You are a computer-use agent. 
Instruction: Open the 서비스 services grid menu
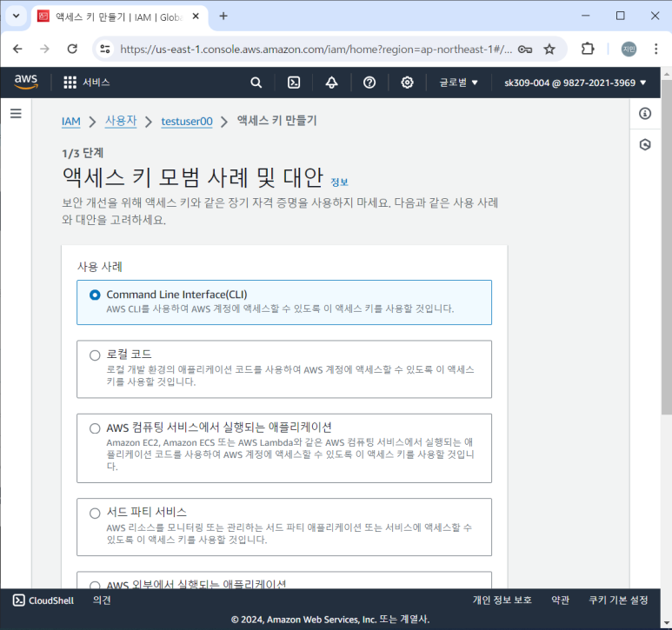87,83
